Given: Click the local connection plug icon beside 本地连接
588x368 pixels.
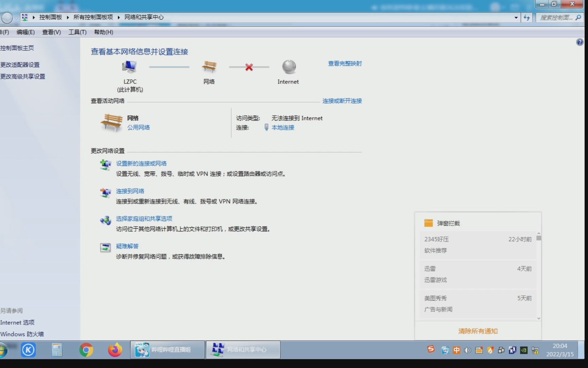Looking at the screenshot, I should [266, 127].
